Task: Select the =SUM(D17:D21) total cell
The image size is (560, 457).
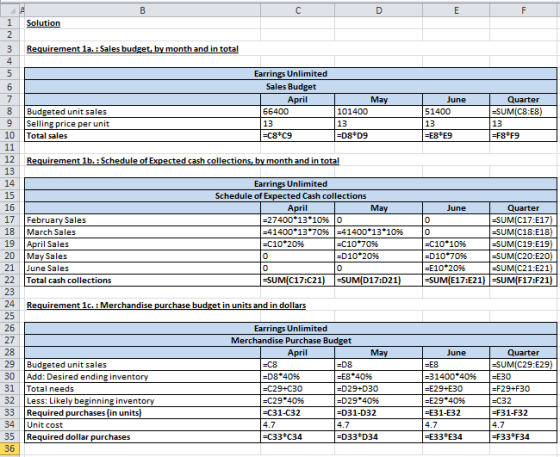Action: (379, 280)
